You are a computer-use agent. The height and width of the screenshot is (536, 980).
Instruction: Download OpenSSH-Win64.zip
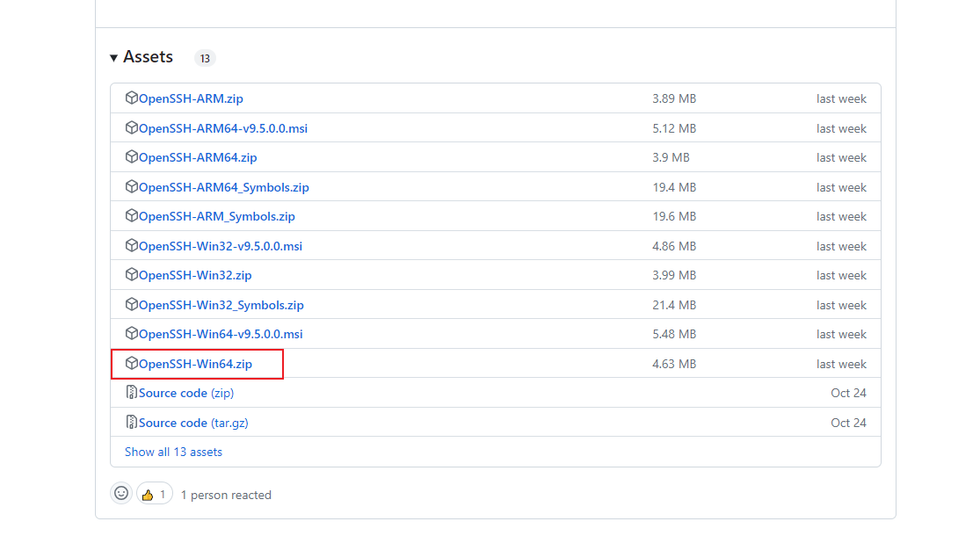click(x=196, y=364)
